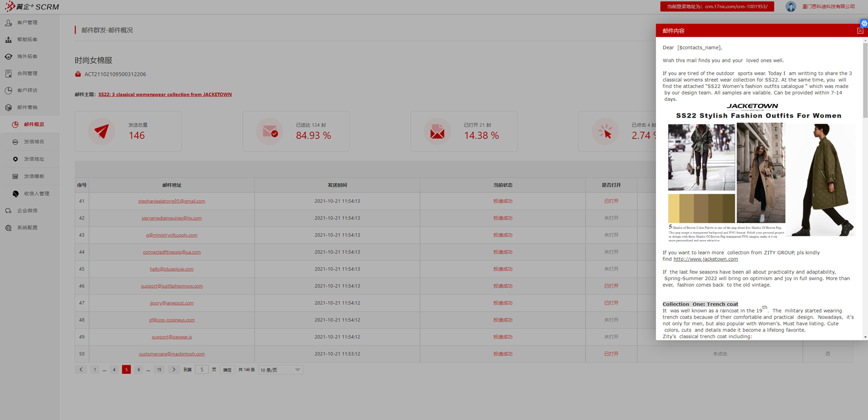Click the quilted green coat photo in email

point(821,179)
